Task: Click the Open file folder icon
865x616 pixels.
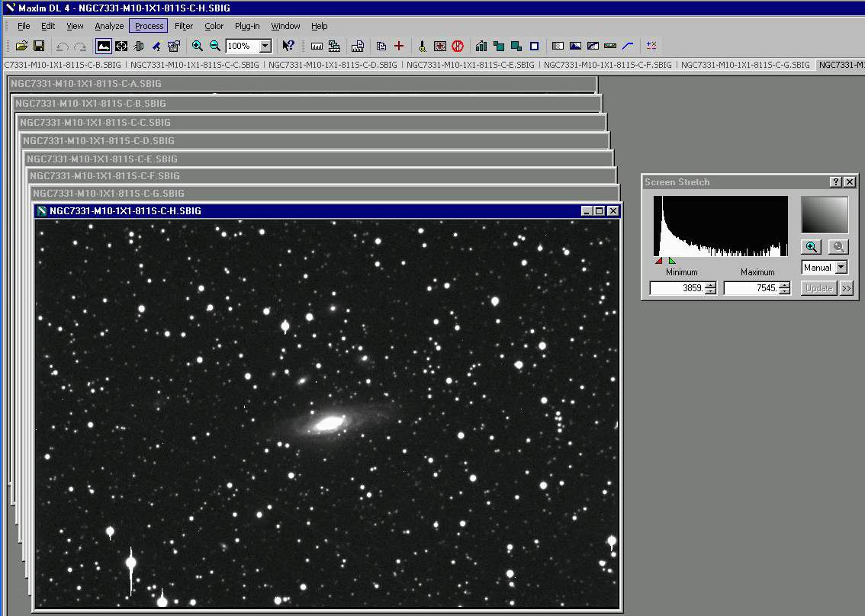Action: (21, 46)
